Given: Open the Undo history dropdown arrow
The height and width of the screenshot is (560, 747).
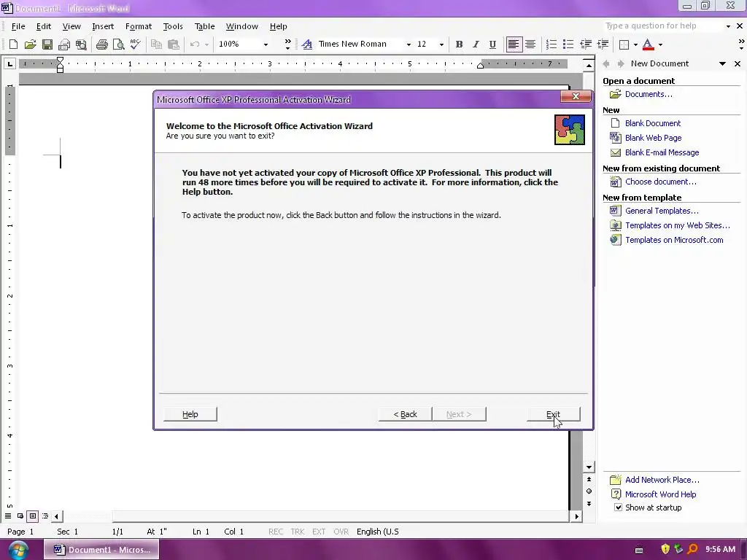Looking at the screenshot, I should point(206,44).
